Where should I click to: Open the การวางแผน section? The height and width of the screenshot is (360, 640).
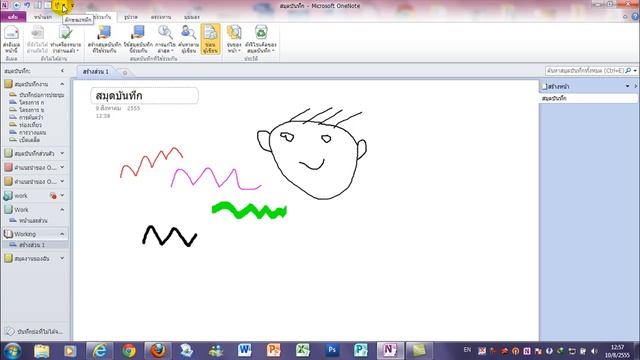28,132
